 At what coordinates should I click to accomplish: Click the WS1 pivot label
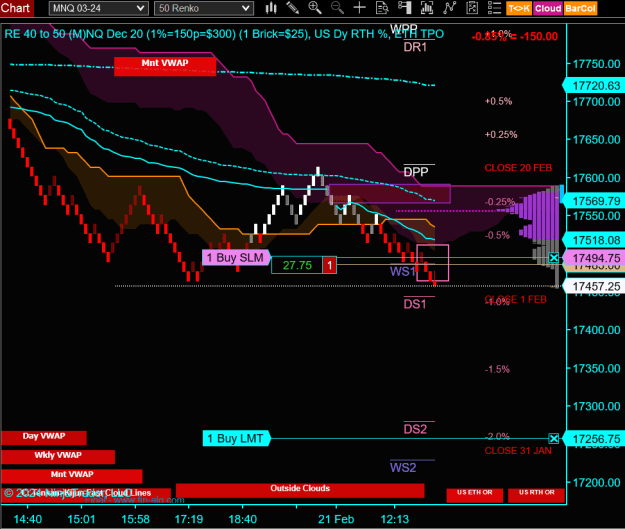pyautogui.click(x=402, y=271)
